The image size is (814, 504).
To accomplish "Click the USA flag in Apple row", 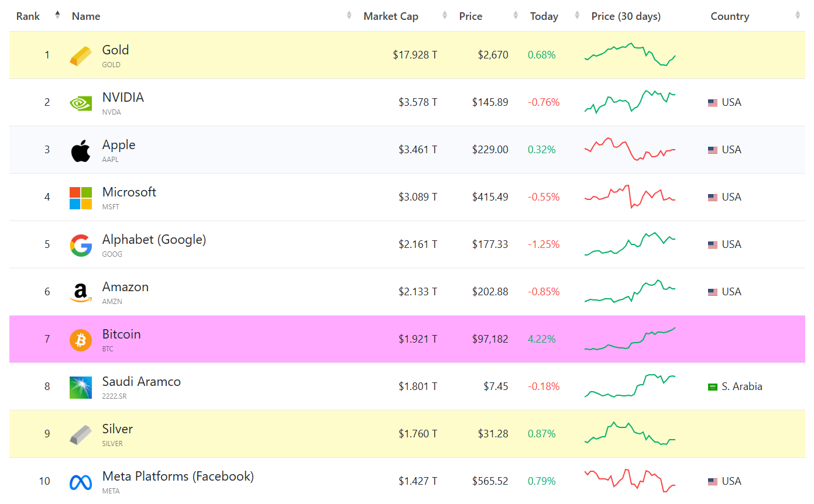I will coord(713,150).
